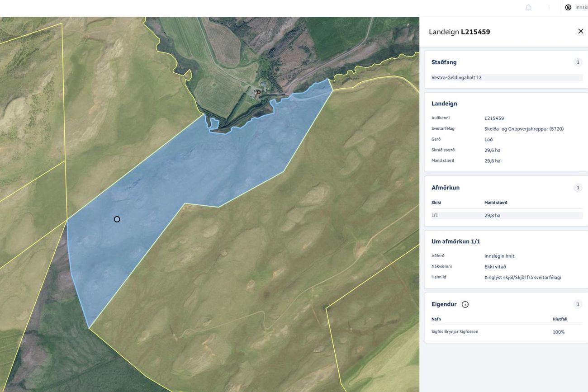Click the Innskrá login text
Screen dimensions: 588x392
[581, 7]
